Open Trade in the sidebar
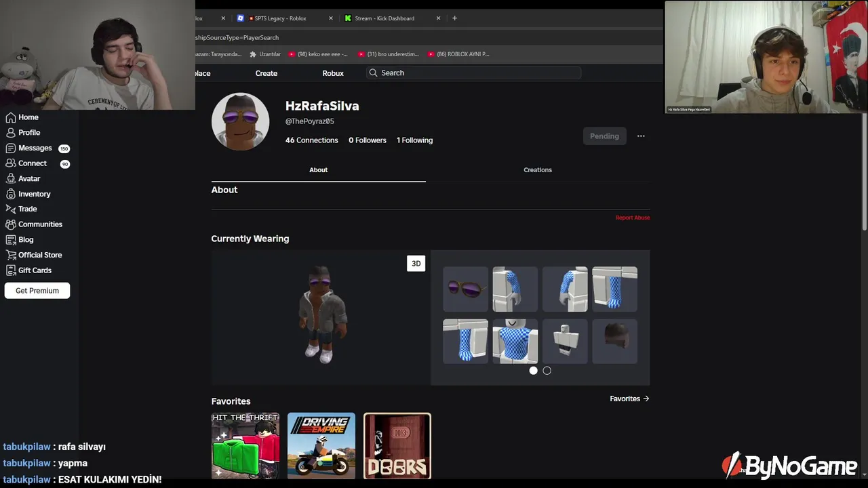 [22, 209]
